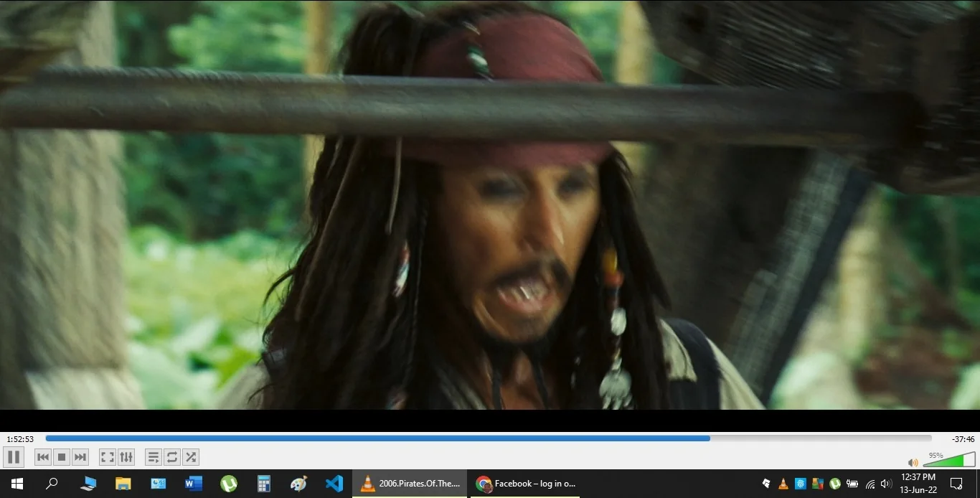
Task: Seek within the movie progress bar
Action: [489, 438]
